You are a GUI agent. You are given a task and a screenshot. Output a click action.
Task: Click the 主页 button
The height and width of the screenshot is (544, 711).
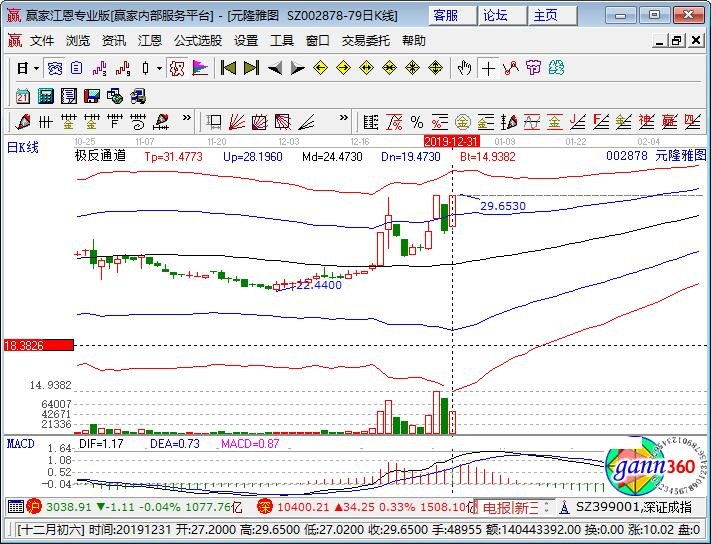click(552, 16)
